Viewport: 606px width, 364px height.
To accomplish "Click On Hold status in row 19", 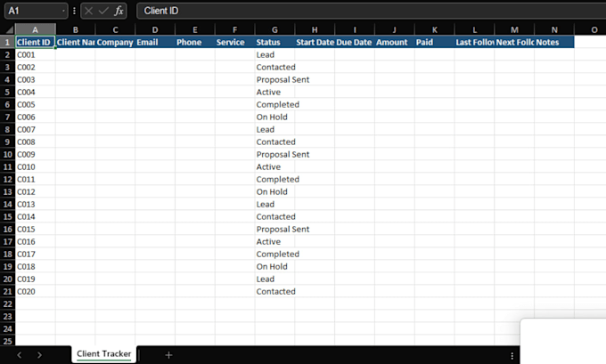I will [x=274, y=266].
